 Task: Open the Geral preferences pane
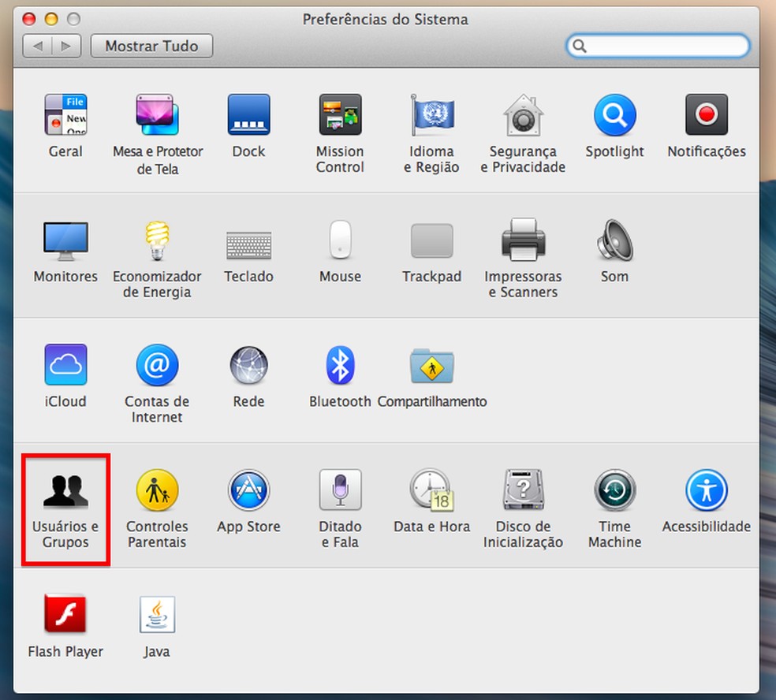(x=65, y=115)
